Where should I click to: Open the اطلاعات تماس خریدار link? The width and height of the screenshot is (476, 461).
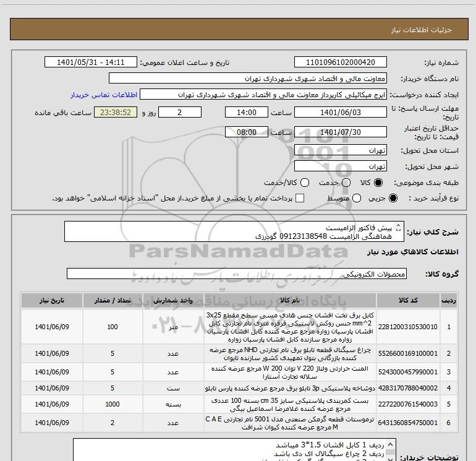click(x=104, y=95)
